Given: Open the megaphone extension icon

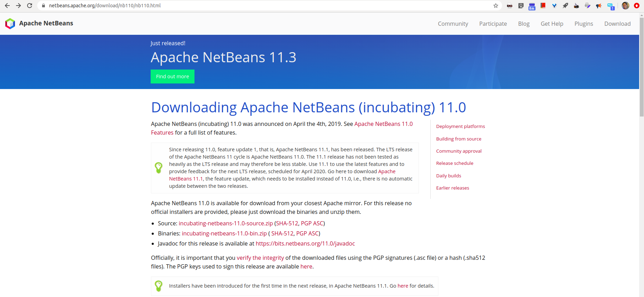Looking at the screenshot, I should (x=599, y=6).
